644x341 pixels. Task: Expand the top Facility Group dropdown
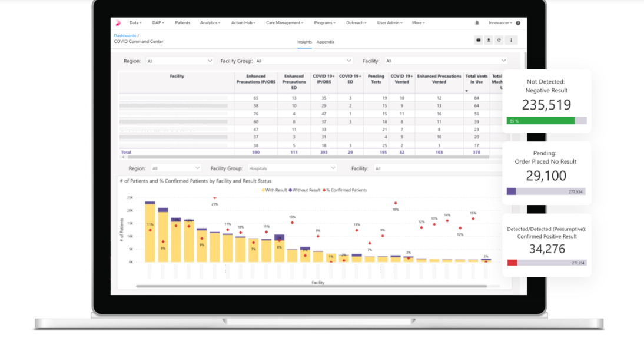tap(303, 61)
